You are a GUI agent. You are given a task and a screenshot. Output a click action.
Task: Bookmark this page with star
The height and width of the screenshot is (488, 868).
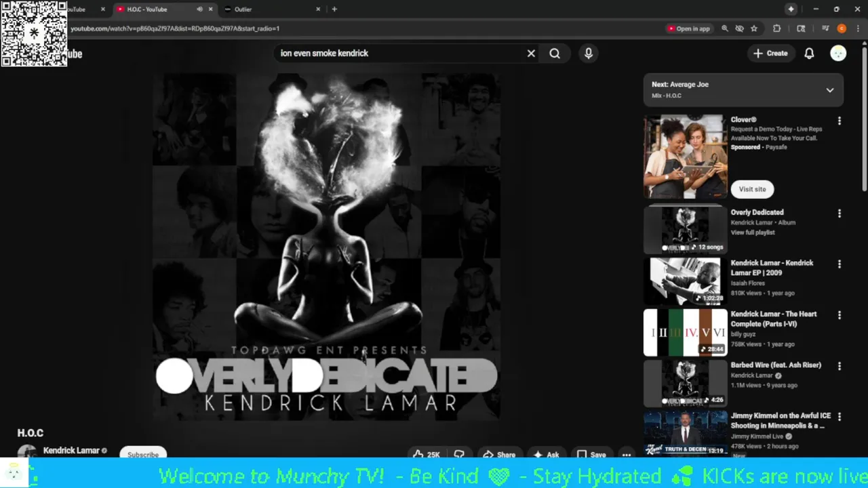pyautogui.click(x=754, y=28)
